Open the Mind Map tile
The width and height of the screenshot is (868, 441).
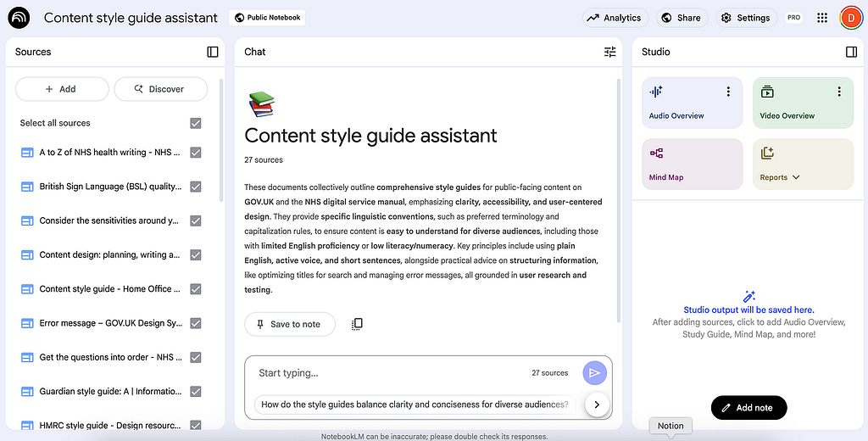pos(692,164)
